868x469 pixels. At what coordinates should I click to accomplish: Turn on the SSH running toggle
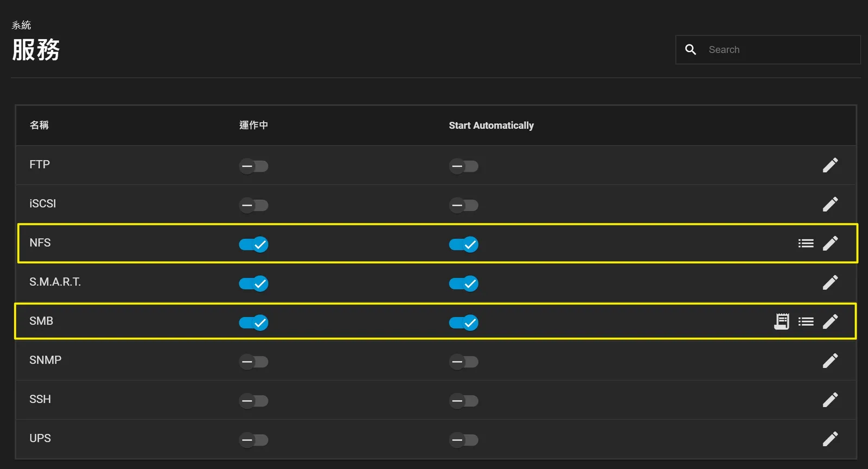[x=253, y=401]
